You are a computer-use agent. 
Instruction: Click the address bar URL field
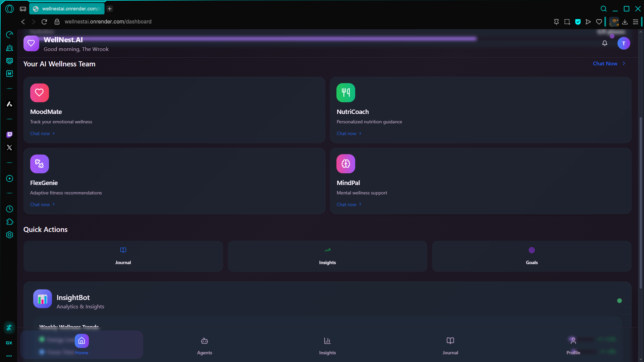pyautogui.click(x=108, y=22)
